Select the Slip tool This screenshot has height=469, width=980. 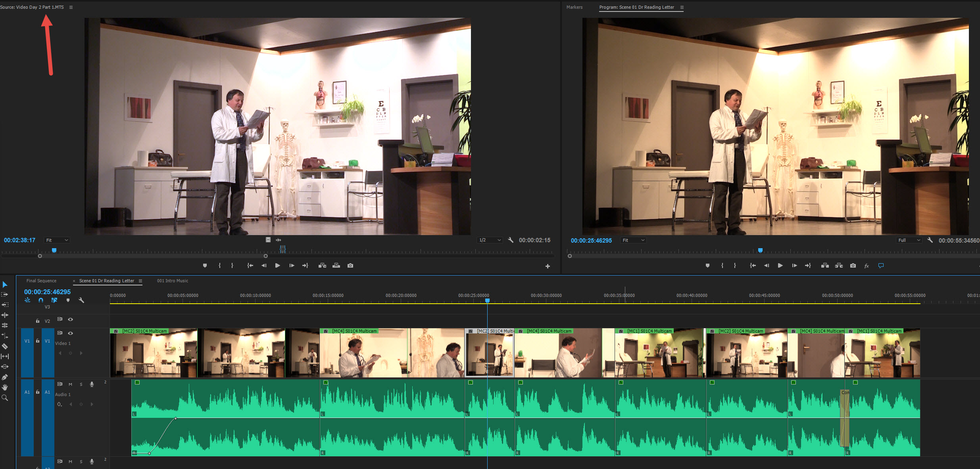point(5,356)
